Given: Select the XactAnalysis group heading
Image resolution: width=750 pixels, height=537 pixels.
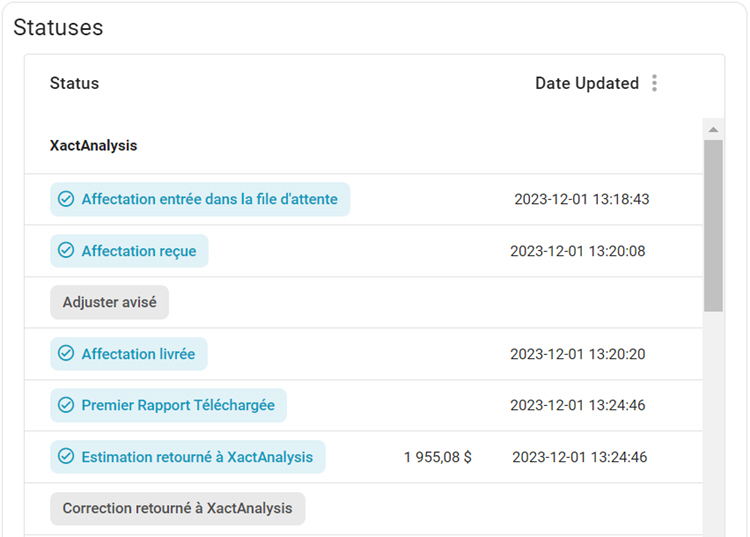Looking at the screenshot, I should [93, 145].
